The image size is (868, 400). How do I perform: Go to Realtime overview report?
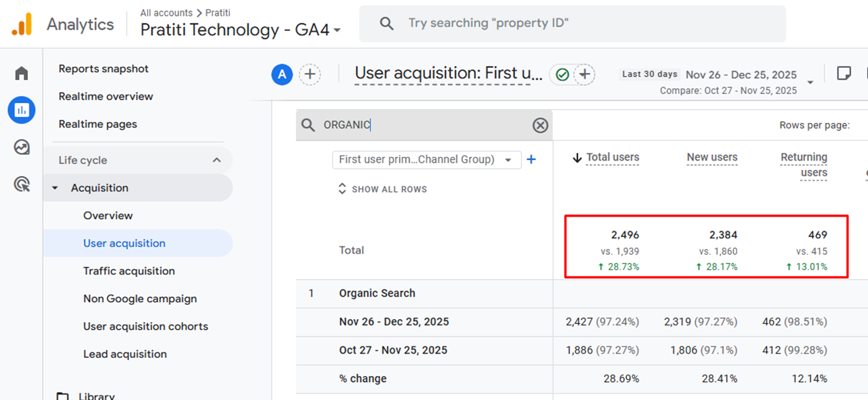[x=106, y=96]
